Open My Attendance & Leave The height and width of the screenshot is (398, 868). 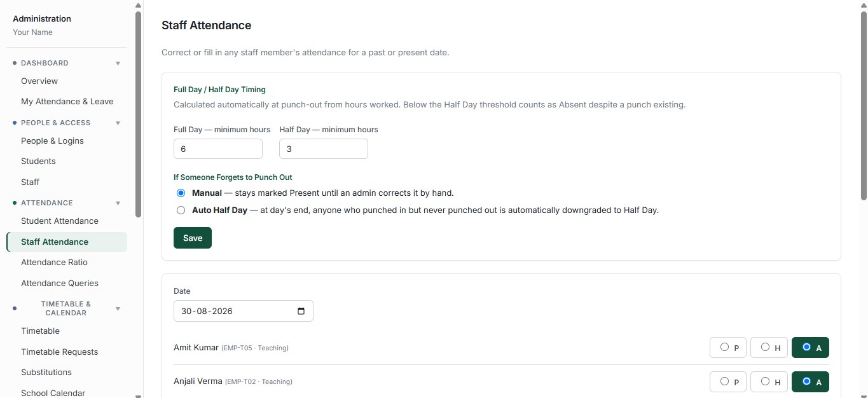(67, 102)
